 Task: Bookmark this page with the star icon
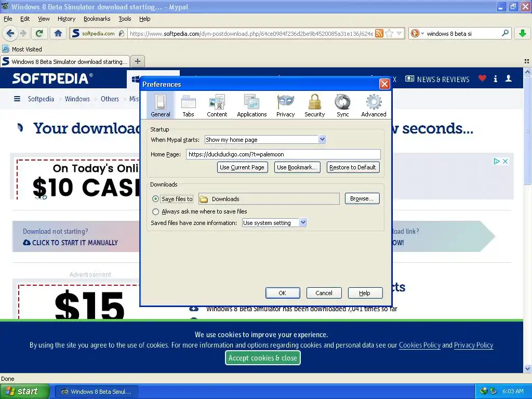390,33
